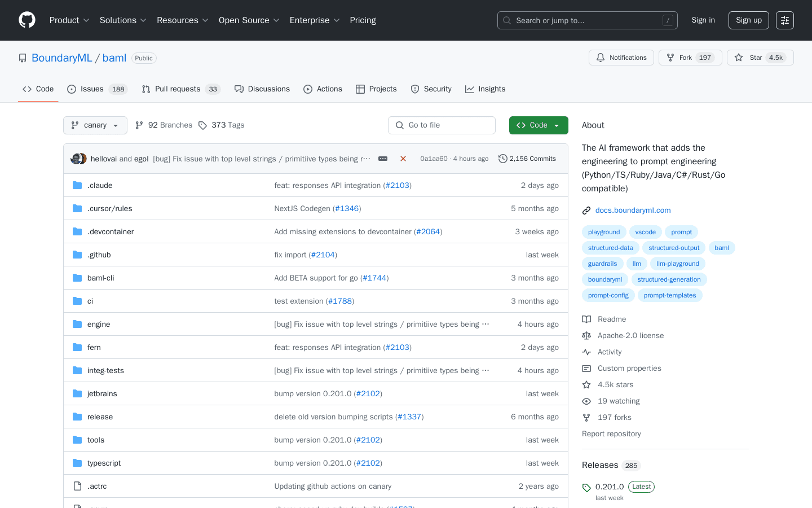Click the engine folder icon
The width and height of the screenshot is (812, 508).
(77, 324)
